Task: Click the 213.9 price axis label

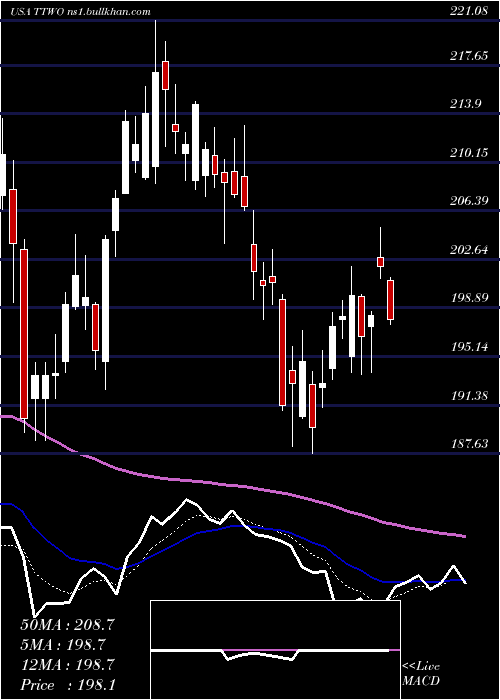Action: click(466, 104)
